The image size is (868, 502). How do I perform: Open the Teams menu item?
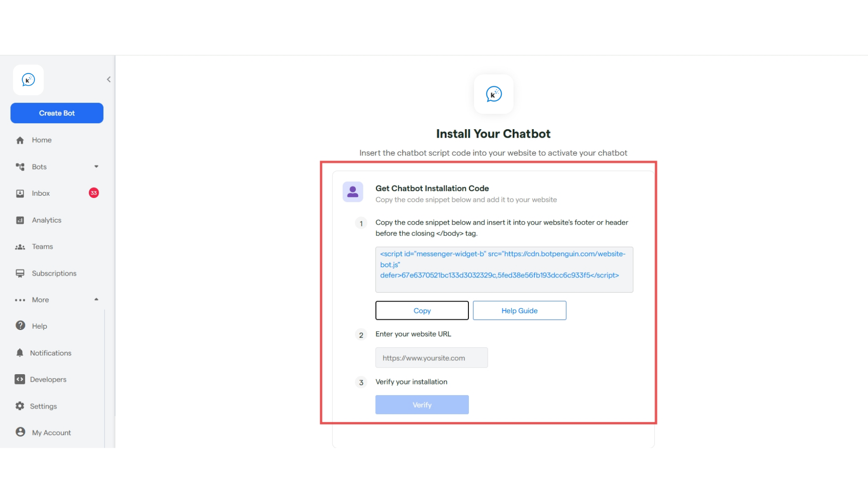pos(42,246)
